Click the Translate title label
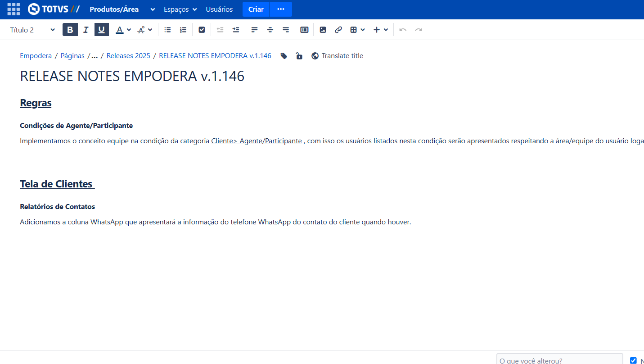644x364 pixels. 342,56
